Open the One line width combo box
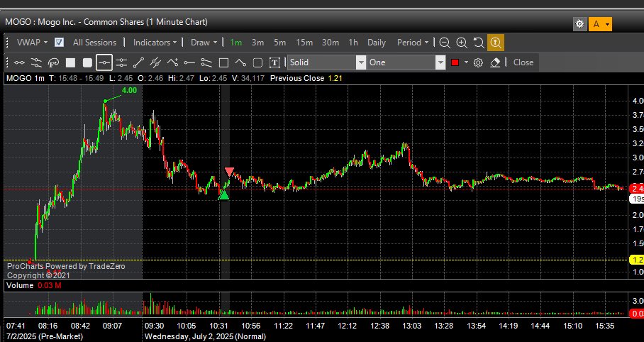This screenshot has width=644, height=342. [x=406, y=62]
